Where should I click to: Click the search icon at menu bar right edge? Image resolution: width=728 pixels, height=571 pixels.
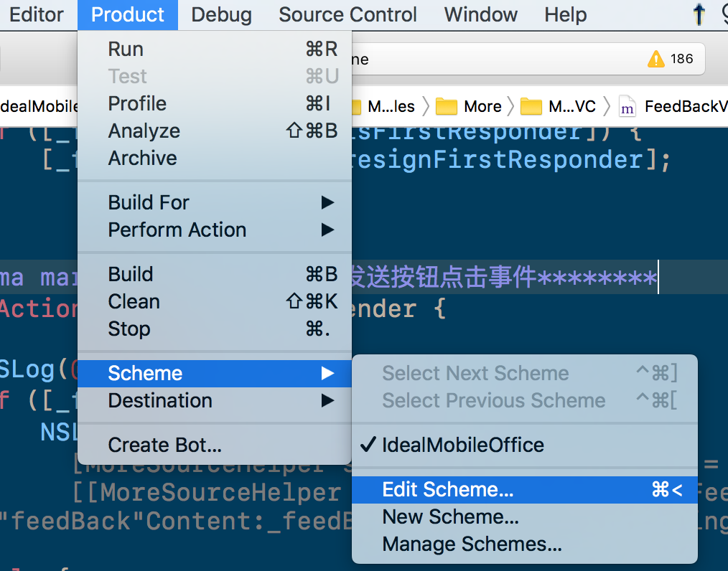pyautogui.click(x=723, y=14)
